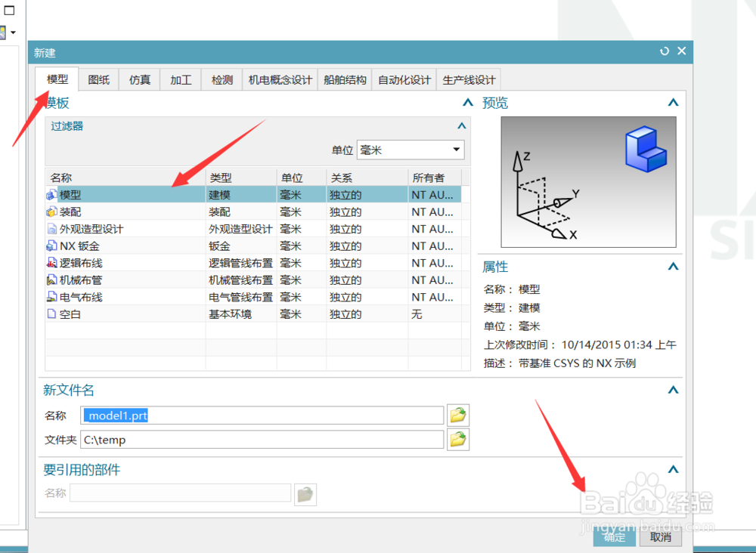The height and width of the screenshot is (553, 756).
Task: Open the 单位 毫米 dropdown
Action: [x=411, y=150]
